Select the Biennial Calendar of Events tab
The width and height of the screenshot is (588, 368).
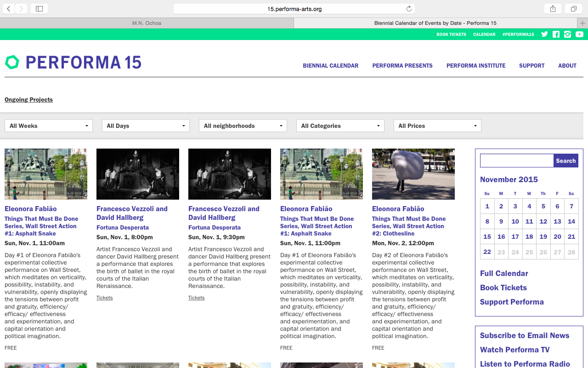[x=435, y=23]
